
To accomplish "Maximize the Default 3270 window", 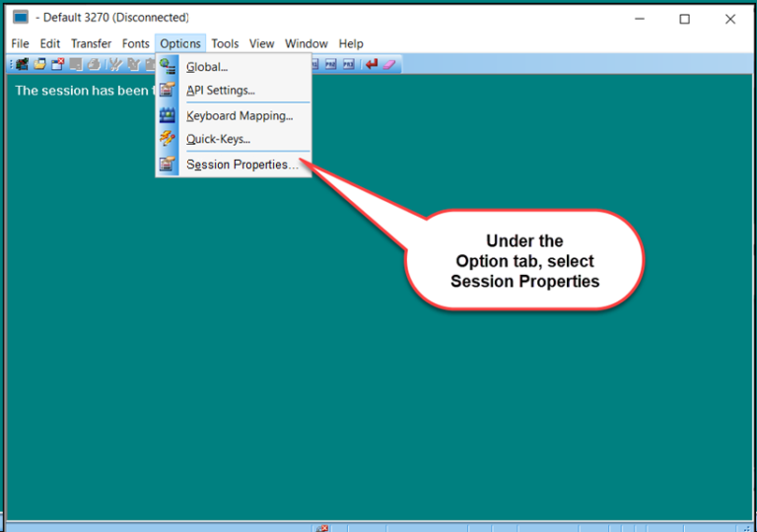I will click(684, 18).
